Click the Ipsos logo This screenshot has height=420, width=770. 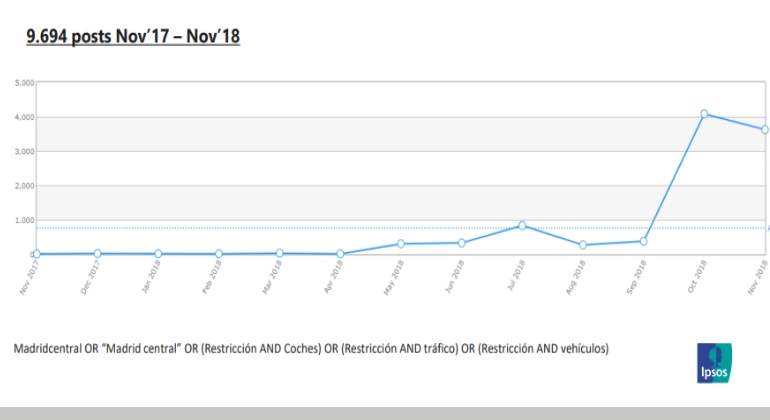point(714,363)
